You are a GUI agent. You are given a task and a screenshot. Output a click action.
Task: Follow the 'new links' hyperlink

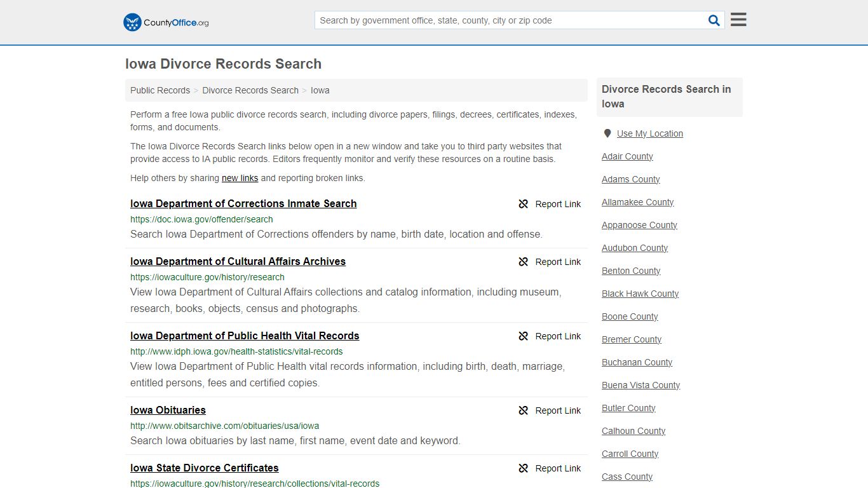240,178
